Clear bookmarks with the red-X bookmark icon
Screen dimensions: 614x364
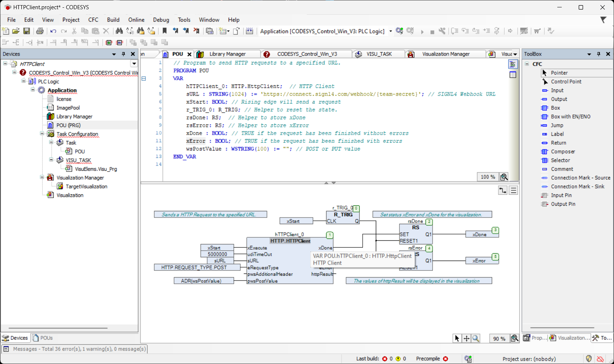click(196, 31)
